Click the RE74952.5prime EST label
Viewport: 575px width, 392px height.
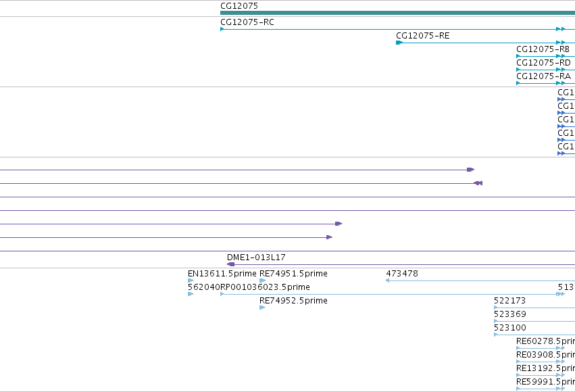pyautogui.click(x=293, y=301)
